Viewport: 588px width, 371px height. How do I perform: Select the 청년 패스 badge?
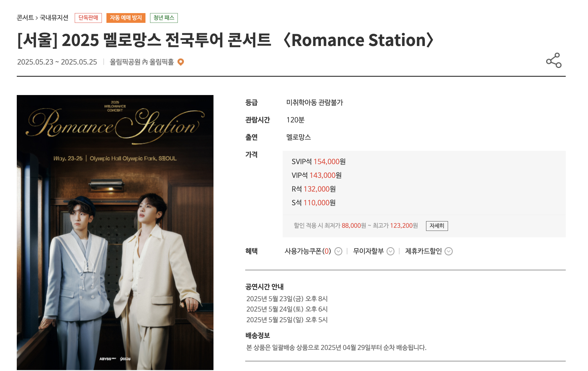coord(164,18)
